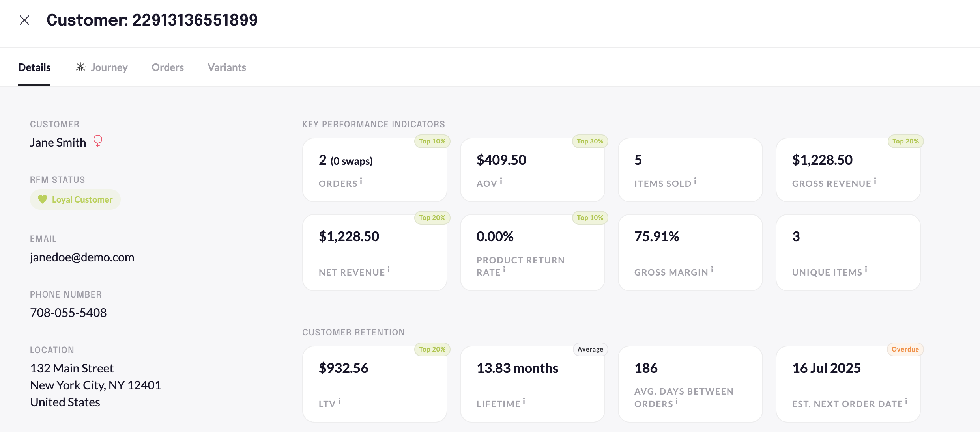980x432 pixels.
Task: Show info for ITEMS SOLD
Action: click(695, 181)
